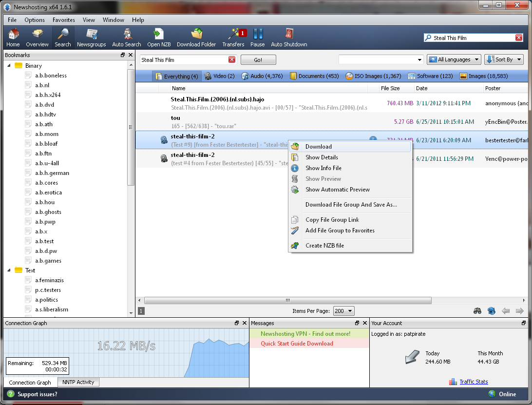
Task: Open the Favorites menu
Action: pos(63,19)
